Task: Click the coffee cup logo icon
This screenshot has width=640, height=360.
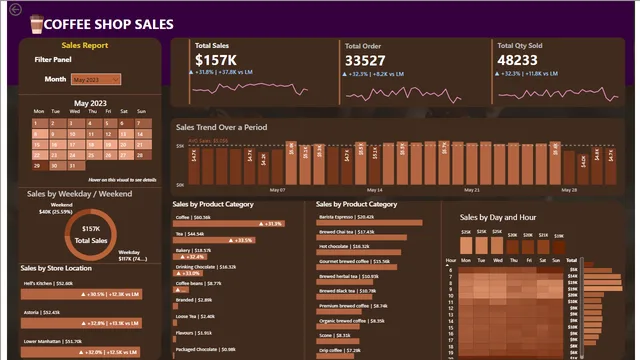Action: (36, 24)
